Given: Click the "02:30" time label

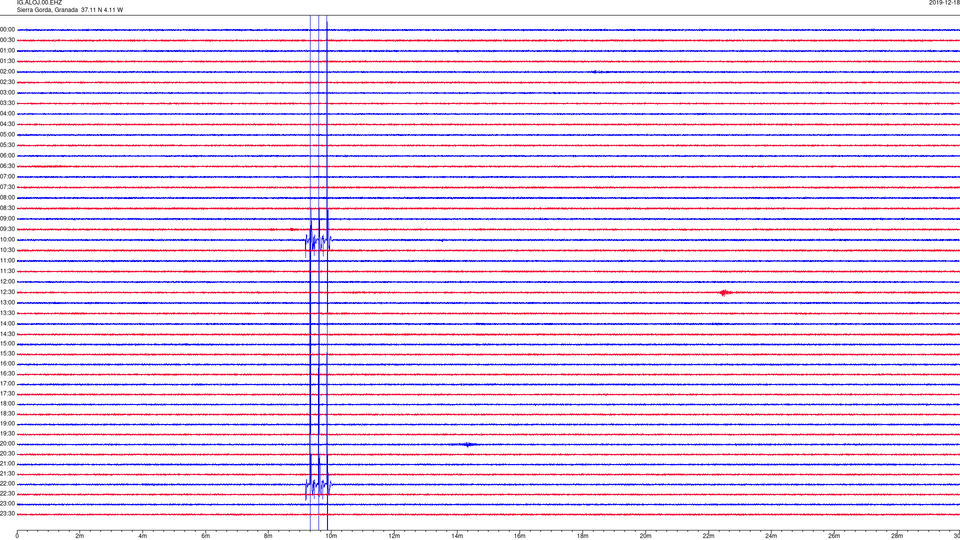Looking at the screenshot, I should (x=7, y=82).
